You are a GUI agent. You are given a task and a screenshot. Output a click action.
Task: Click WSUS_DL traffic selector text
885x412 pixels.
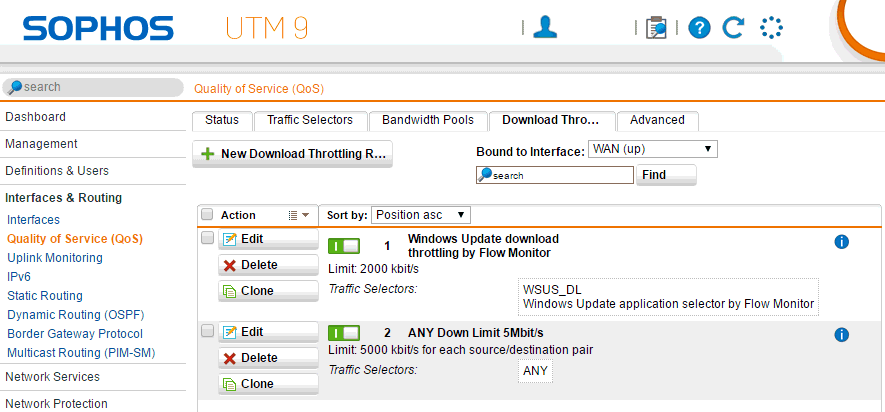(552, 291)
